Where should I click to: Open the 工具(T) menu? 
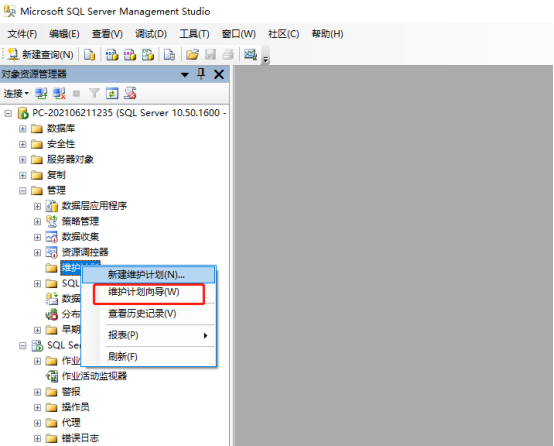tap(194, 34)
